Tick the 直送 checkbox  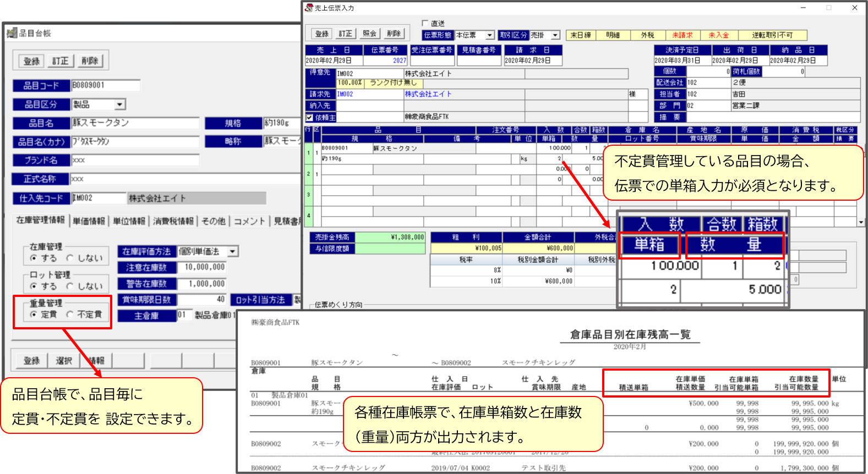pyautogui.click(x=425, y=23)
